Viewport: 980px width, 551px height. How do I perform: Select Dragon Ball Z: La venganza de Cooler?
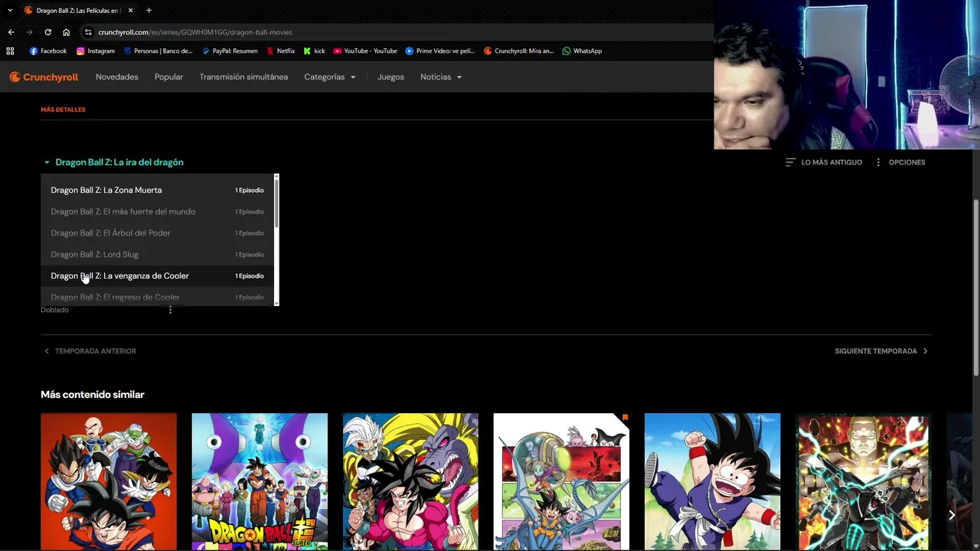[157, 275]
